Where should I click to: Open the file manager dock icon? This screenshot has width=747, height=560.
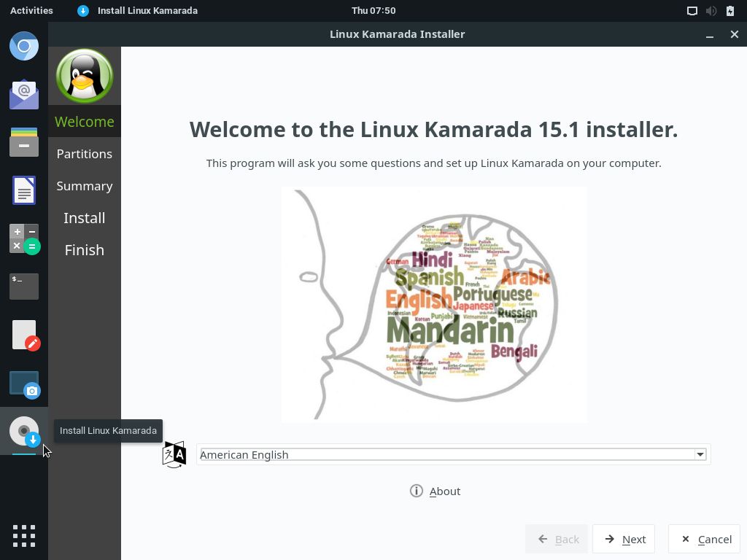coord(24,142)
